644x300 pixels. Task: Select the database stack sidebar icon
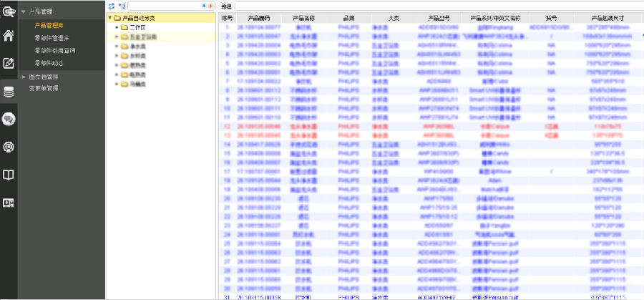[9, 92]
